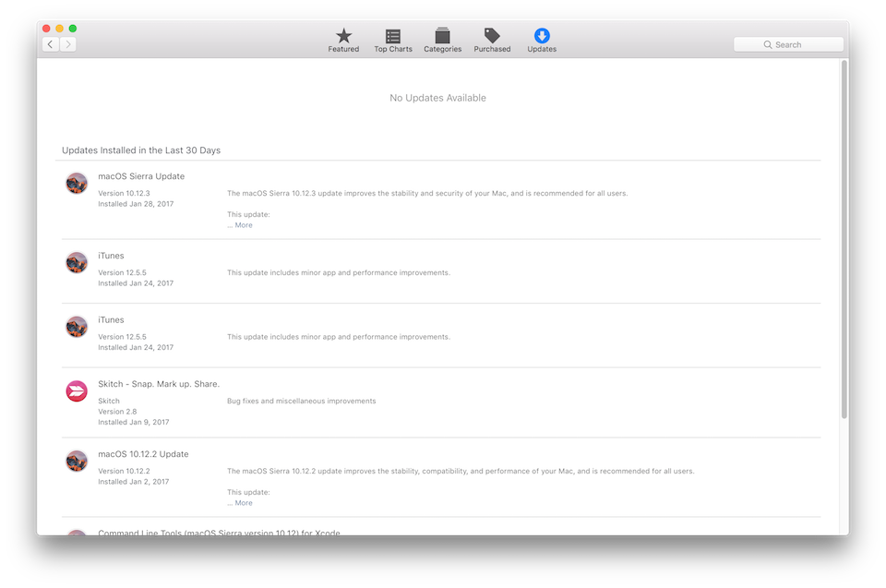Go back with the left chevron button
Viewport: 886px width, 588px height.
coord(51,44)
